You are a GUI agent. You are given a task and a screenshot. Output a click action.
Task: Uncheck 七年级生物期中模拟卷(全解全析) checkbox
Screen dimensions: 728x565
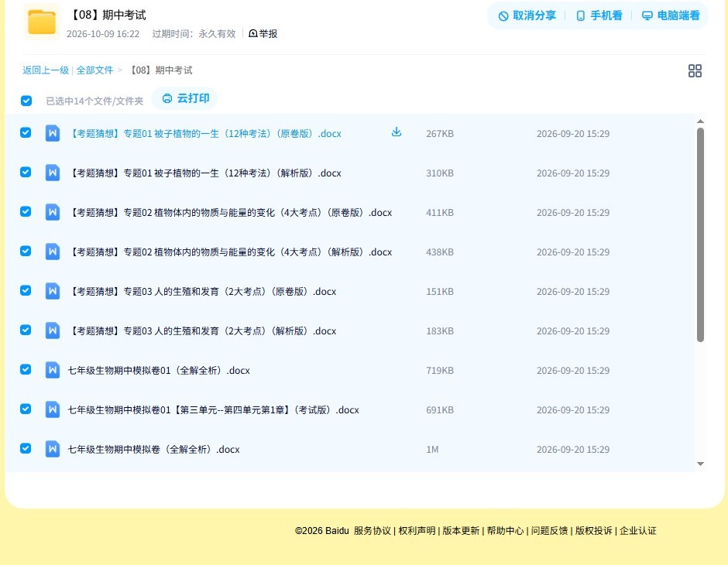tap(26, 448)
